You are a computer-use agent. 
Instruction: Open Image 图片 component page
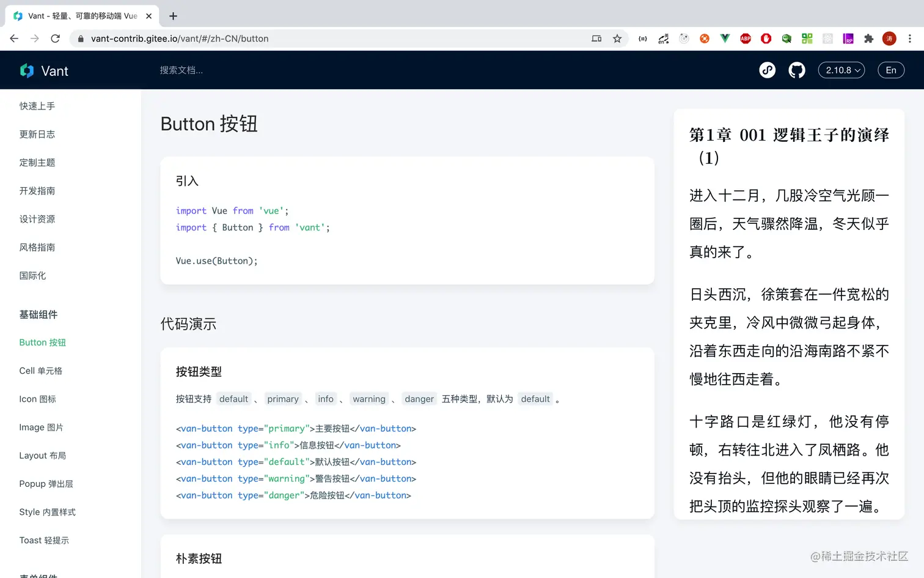click(x=42, y=427)
